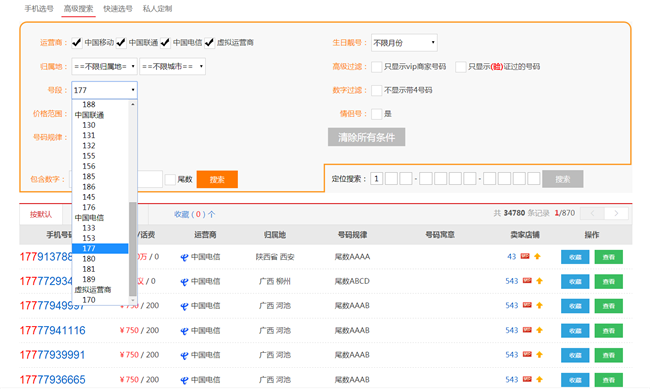The width and height of the screenshot is (650, 390).
Task: Click red VIP badge in 尾数ABCD row
Action: point(527,281)
